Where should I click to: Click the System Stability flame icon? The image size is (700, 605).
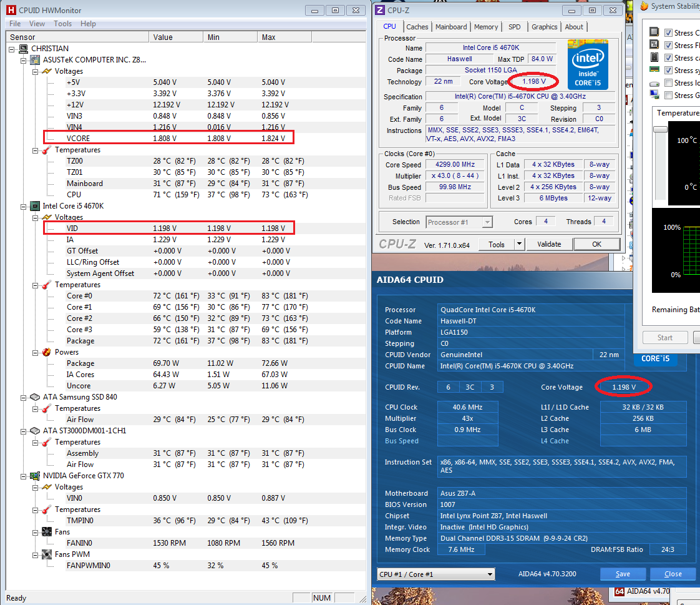click(644, 6)
